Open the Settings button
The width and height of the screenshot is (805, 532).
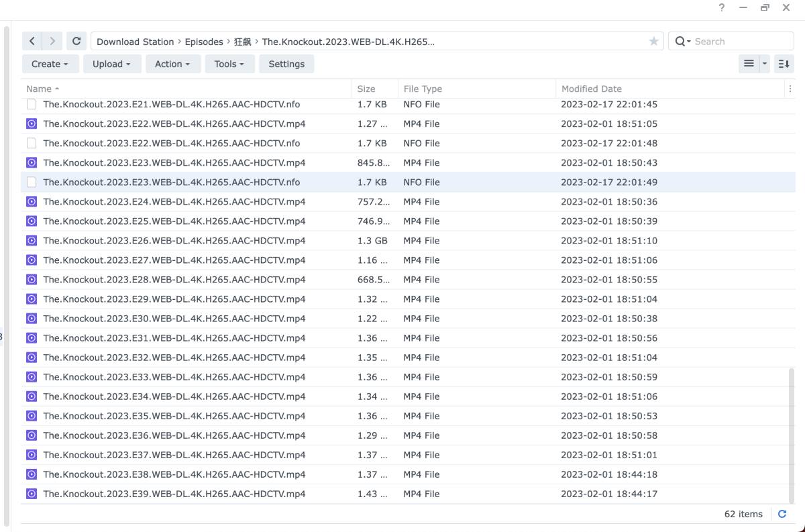click(x=286, y=64)
